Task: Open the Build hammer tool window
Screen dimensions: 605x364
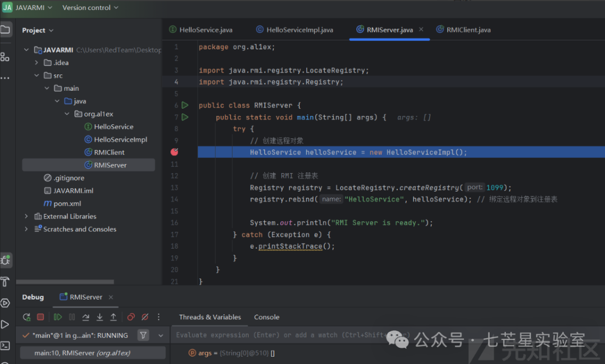Action: (x=5, y=282)
